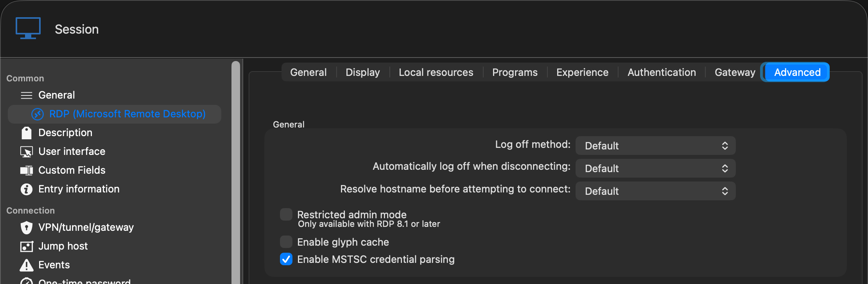Go to the Local resources tab
The width and height of the screenshot is (868, 284).
(x=436, y=72)
